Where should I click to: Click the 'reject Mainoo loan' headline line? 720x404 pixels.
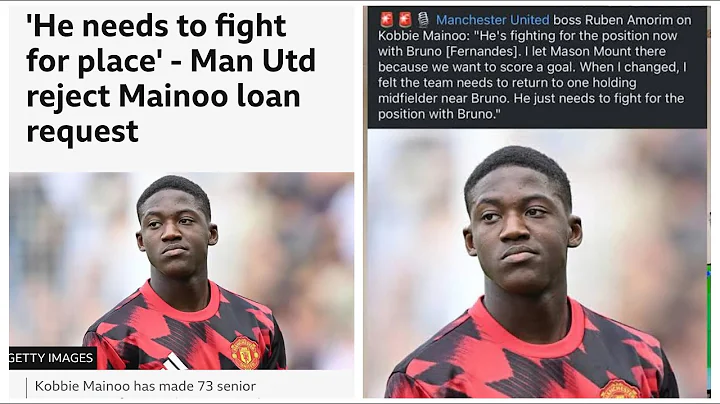(x=163, y=96)
